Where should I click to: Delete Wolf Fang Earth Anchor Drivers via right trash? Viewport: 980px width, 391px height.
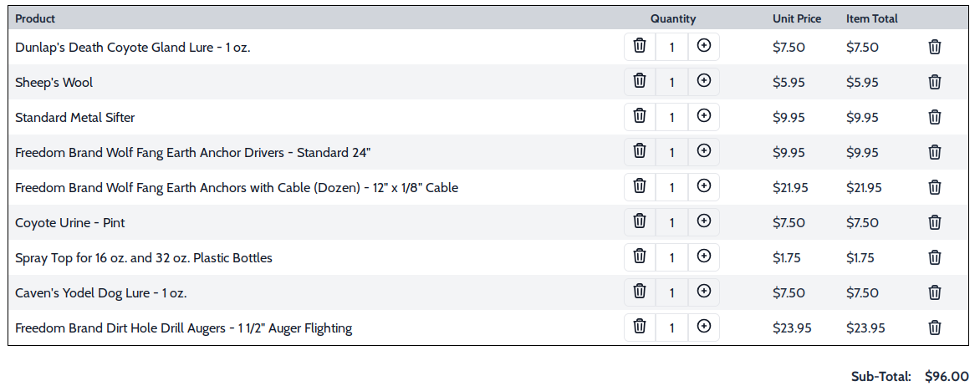tap(934, 152)
